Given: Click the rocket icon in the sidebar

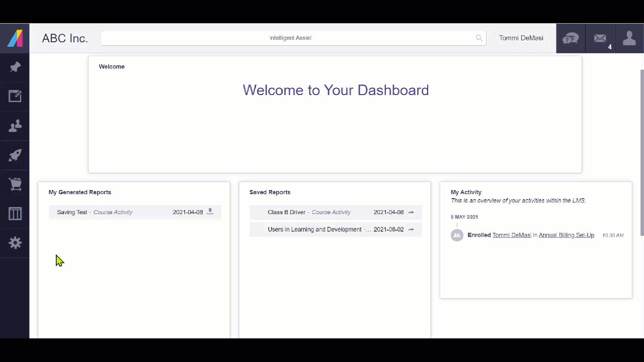Looking at the screenshot, I should tap(15, 155).
